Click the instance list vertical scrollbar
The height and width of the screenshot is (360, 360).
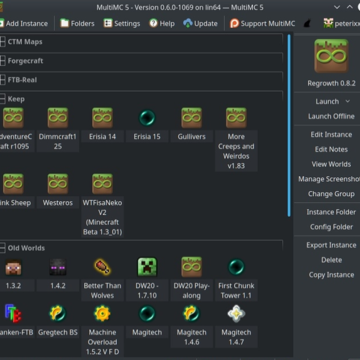coord(289,126)
